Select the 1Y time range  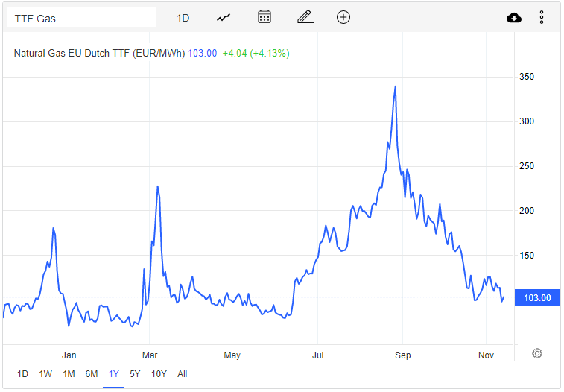[x=114, y=374]
